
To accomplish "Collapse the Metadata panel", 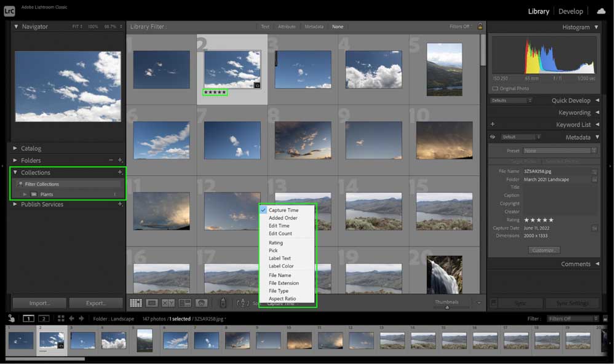I will (597, 137).
